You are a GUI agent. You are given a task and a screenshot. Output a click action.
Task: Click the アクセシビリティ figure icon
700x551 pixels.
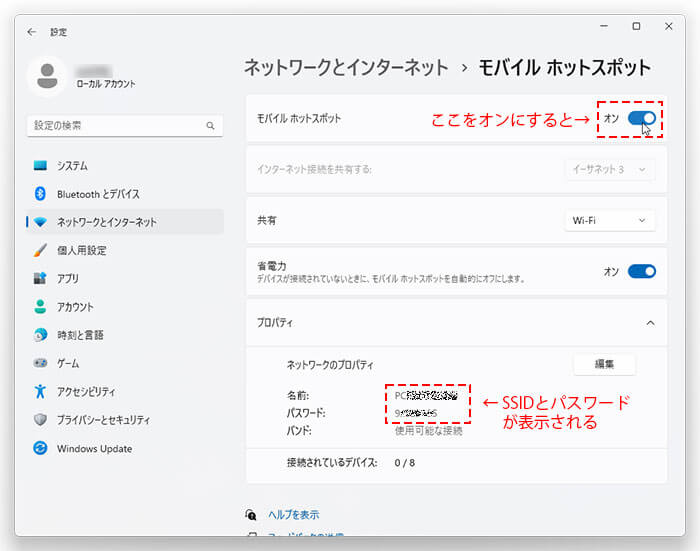pyautogui.click(x=40, y=391)
